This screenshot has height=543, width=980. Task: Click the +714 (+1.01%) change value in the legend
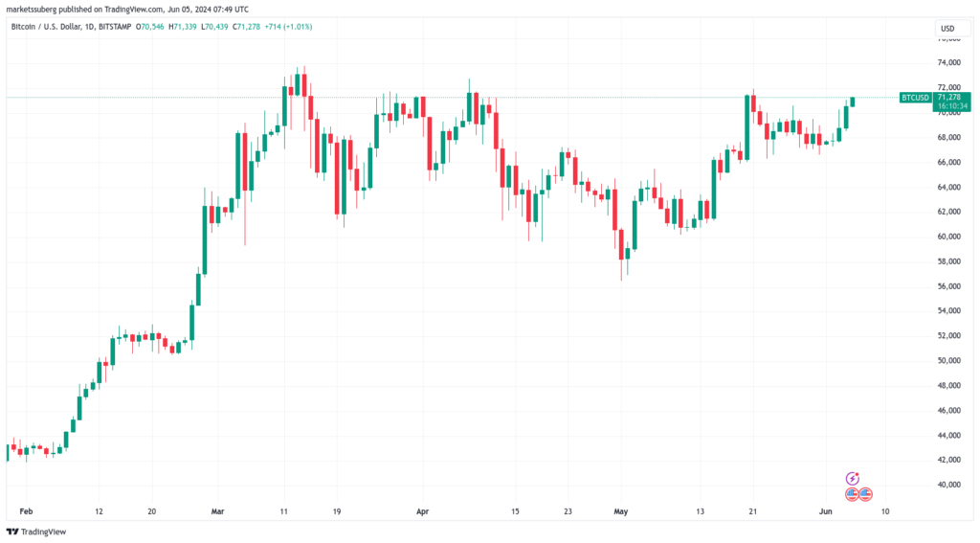point(288,27)
